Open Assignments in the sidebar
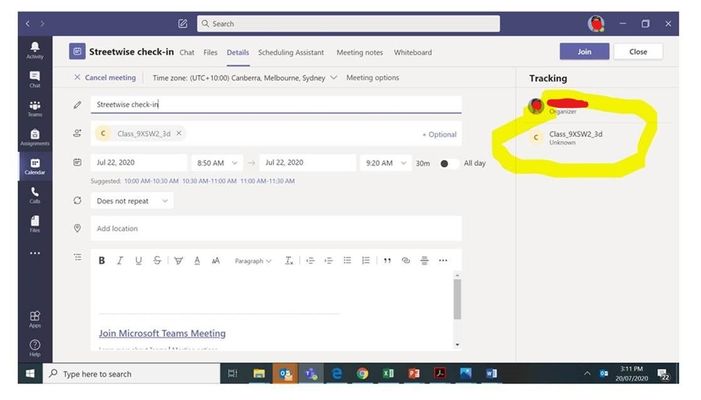 click(x=35, y=137)
